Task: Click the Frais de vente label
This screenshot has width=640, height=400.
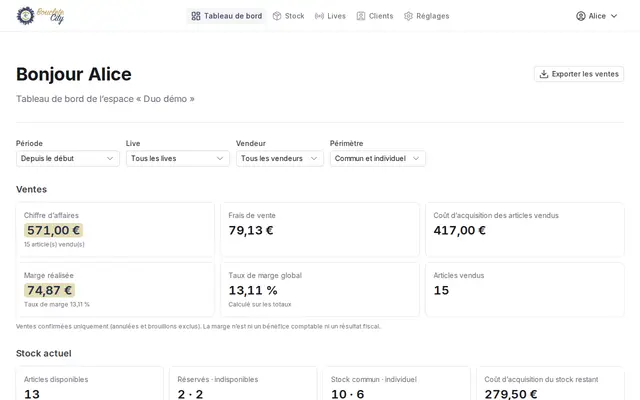Action: pos(252,215)
